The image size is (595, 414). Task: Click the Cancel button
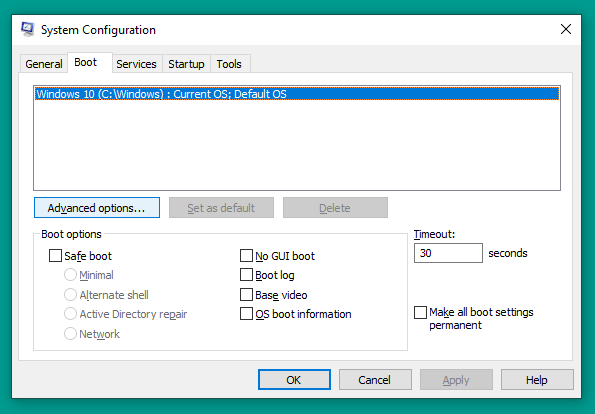(375, 379)
